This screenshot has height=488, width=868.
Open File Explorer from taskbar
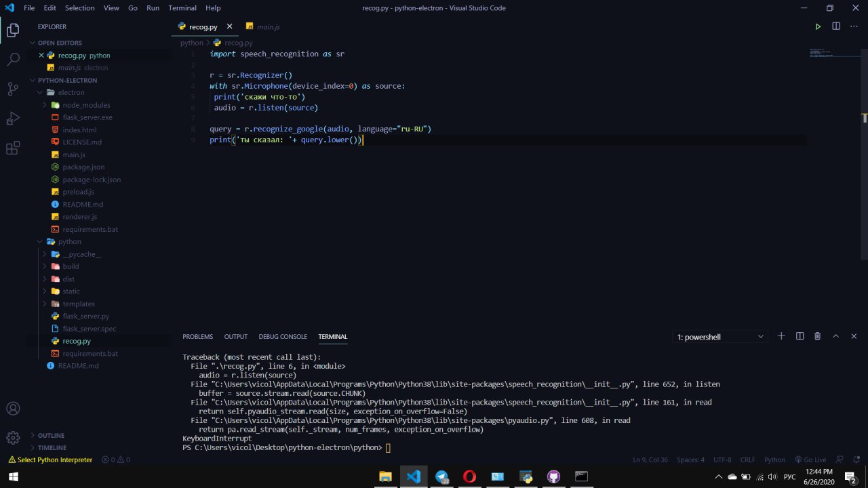[385, 476]
